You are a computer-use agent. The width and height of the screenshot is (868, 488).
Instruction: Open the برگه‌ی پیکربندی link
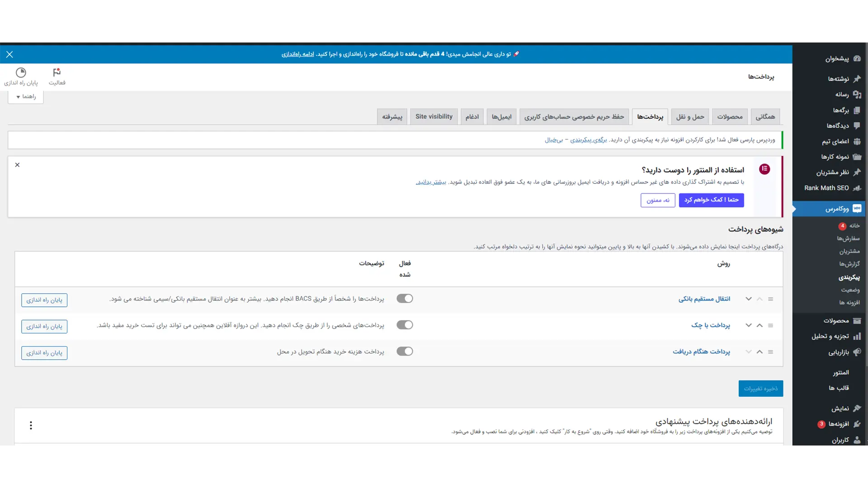(x=588, y=140)
